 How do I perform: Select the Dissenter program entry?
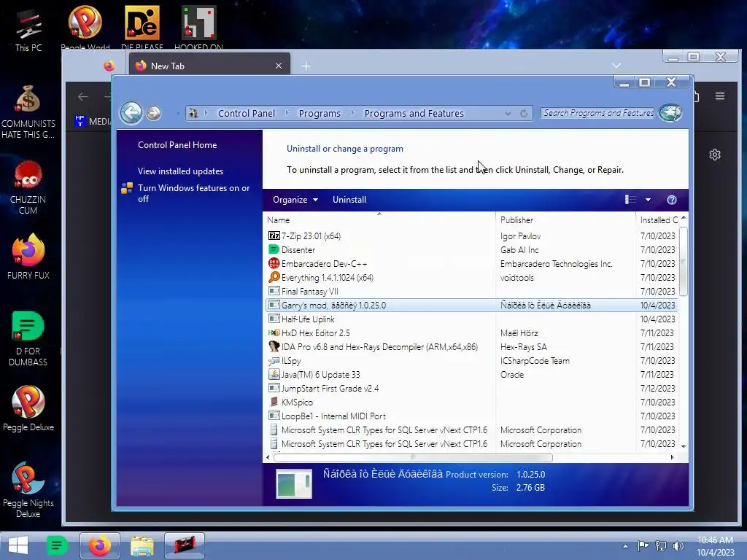click(472, 249)
